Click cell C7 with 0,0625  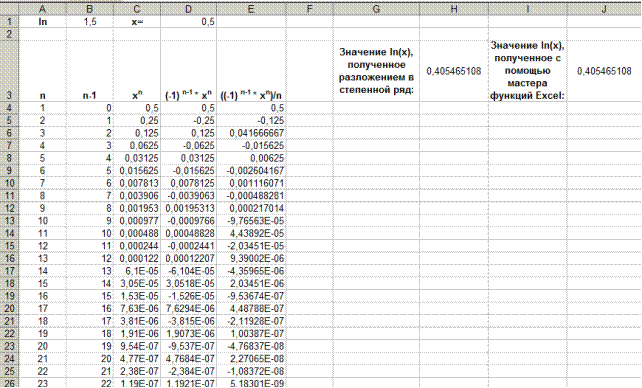pyautogui.click(x=136, y=146)
